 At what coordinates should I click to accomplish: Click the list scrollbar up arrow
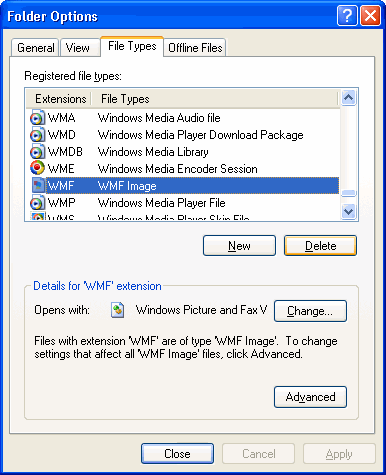tap(348, 98)
